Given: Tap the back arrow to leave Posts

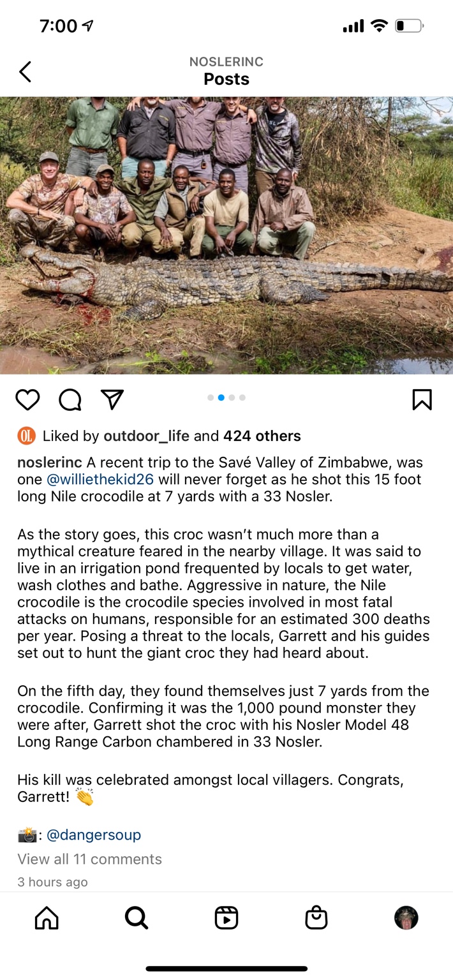Looking at the screenshot, I should (26, 71).
